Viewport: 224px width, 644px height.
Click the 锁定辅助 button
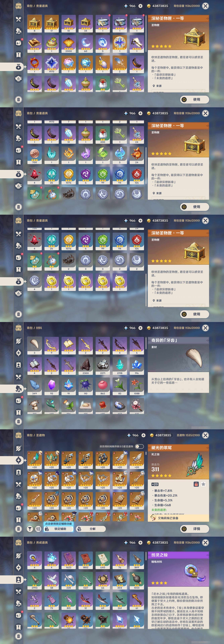(x=58, y=529)
